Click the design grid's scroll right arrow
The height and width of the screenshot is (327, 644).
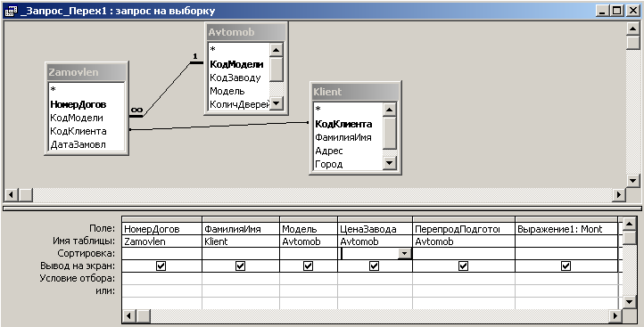point(615,316)
